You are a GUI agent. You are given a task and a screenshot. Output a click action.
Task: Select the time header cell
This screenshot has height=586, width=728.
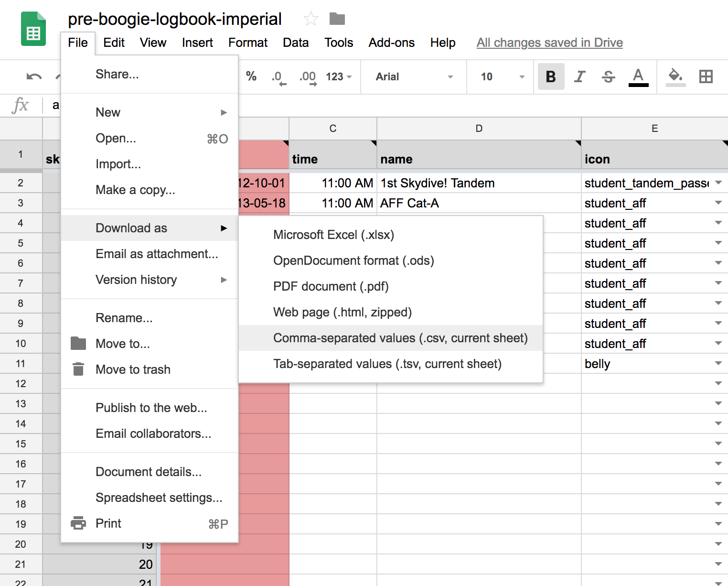coord(333,154)
